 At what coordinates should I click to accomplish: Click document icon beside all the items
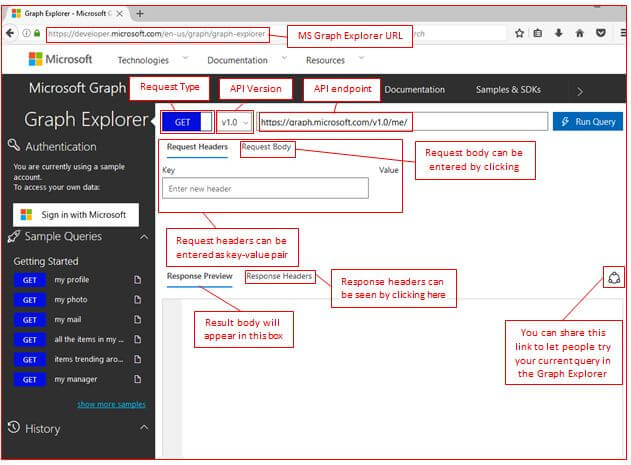point(137,339)
